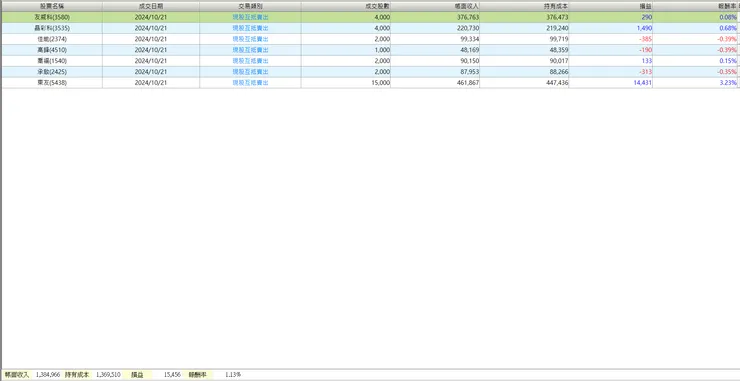
Task: Click the book income value 87,953
Action: 471,71
